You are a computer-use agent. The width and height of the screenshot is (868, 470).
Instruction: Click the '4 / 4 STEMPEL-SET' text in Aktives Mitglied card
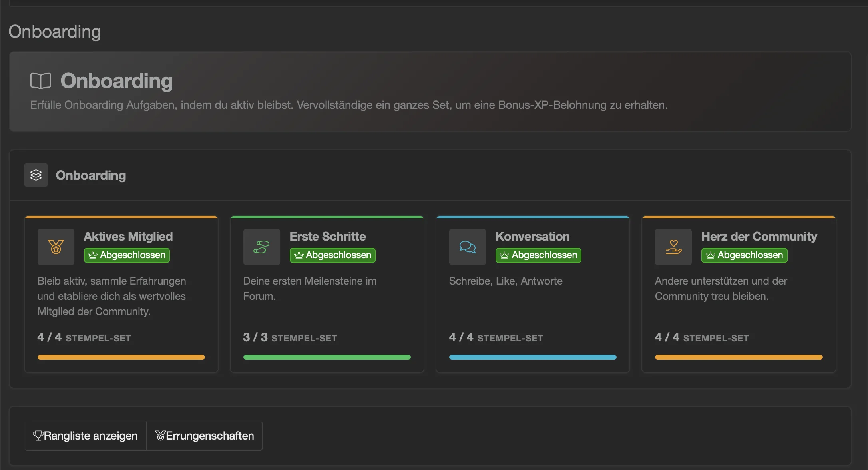pyautogui.click(x=84, y=337)
